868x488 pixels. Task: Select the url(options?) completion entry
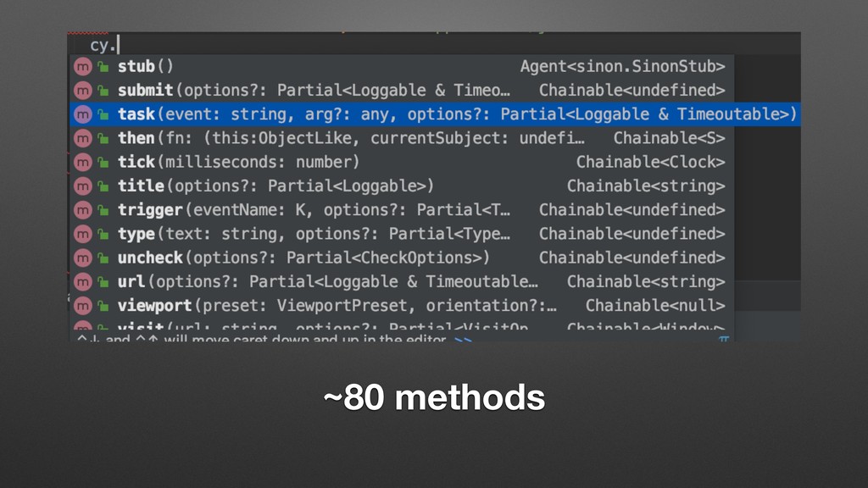tap(402, 281)
